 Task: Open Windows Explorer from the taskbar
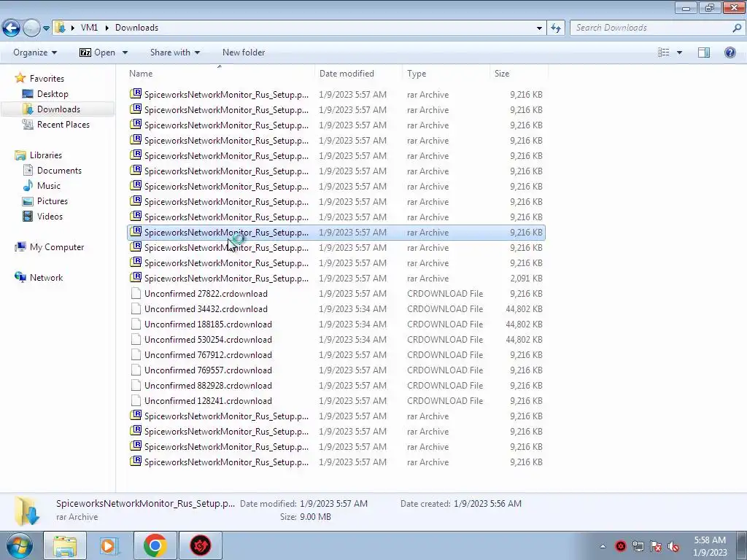coord(65,545)
